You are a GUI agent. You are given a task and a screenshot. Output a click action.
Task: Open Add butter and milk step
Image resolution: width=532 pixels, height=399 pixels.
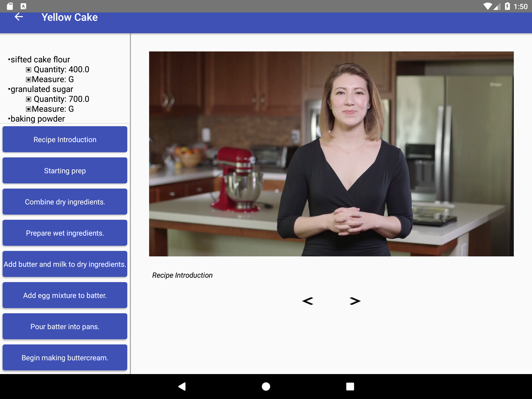click(x=65, y=264)
